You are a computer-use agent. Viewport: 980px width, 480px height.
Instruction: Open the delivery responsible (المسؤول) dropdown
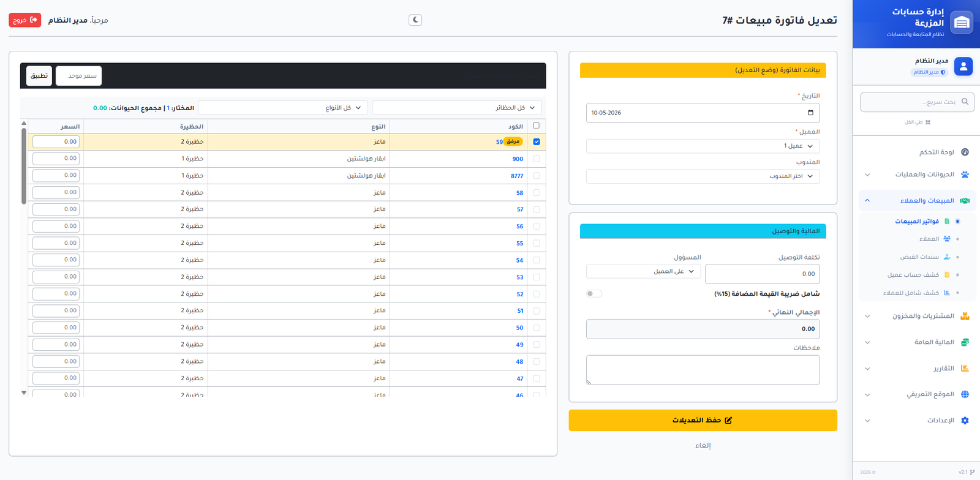[x=644, y=271]
